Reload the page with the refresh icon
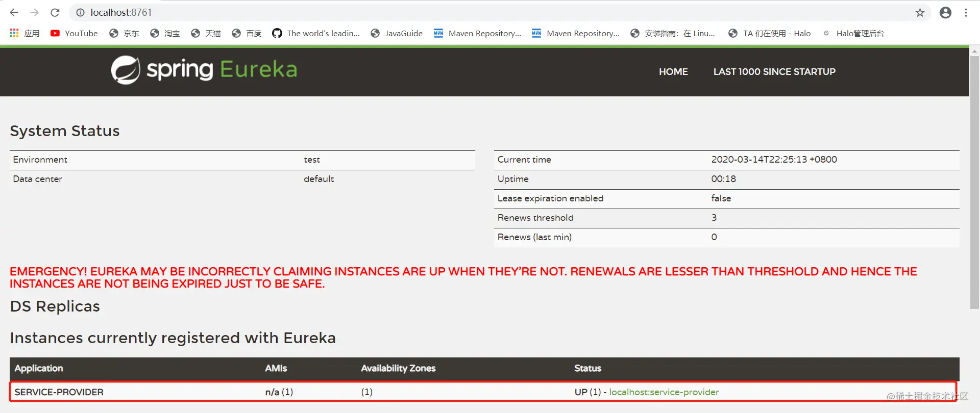 pos(55,13)
